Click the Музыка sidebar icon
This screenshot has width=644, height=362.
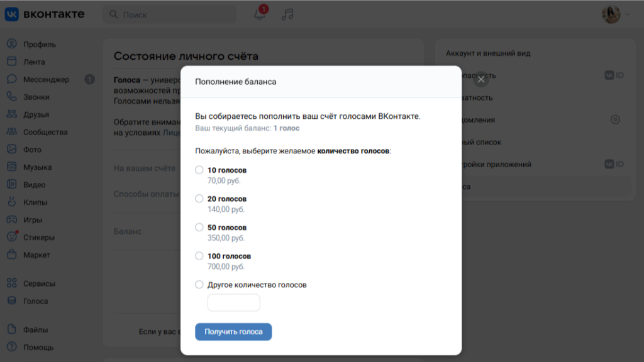point(11,167)
